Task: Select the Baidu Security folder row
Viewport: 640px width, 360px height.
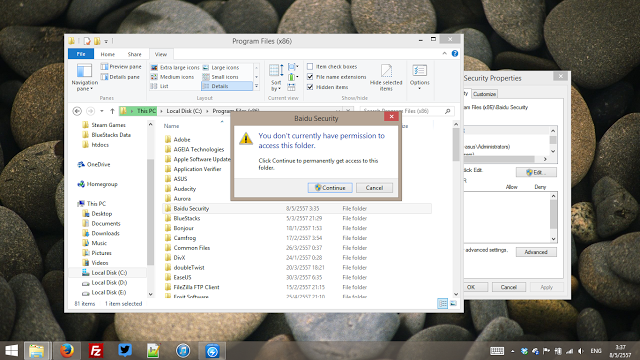Action: [297, 209]
